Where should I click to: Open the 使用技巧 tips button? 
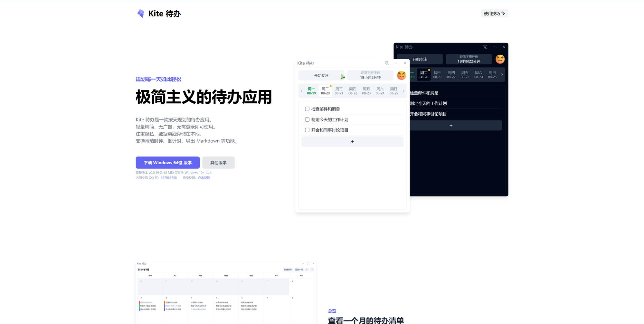[494, 14]
